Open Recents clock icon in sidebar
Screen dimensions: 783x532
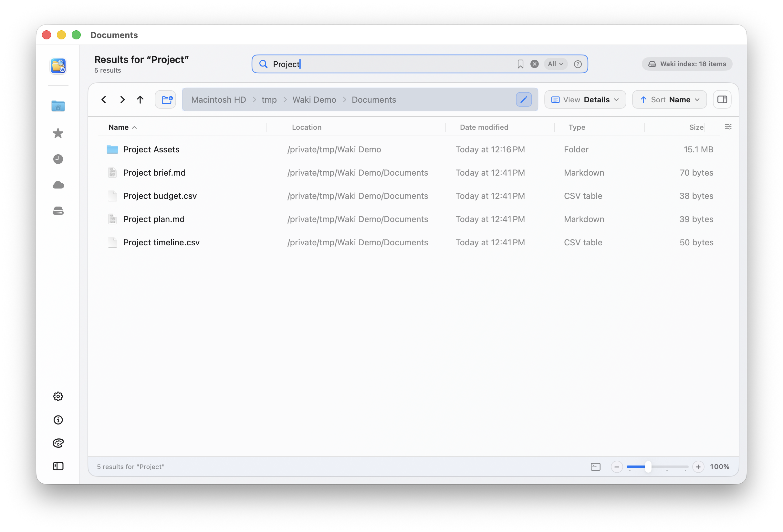coord(58,159)
